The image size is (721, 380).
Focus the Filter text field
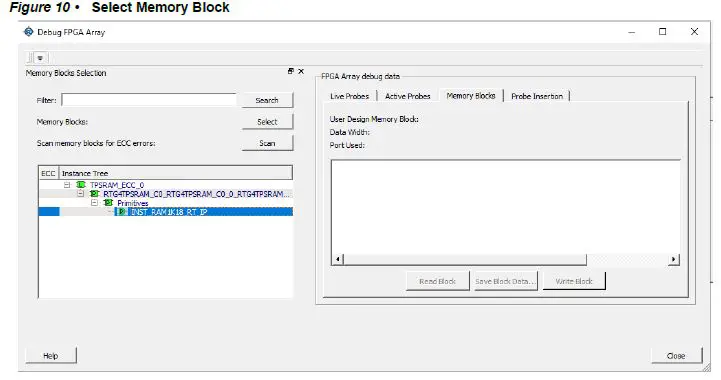tap(149, 100)
